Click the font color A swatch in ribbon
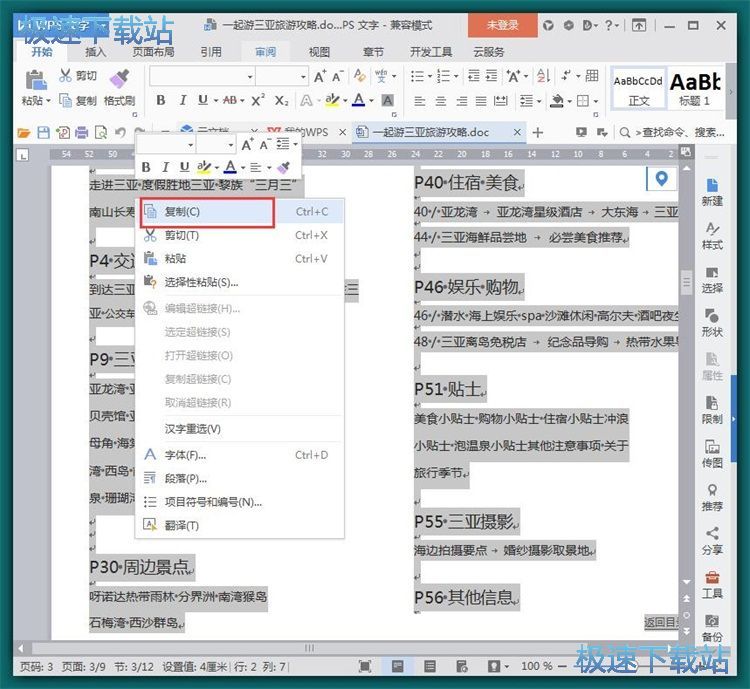The height and width of the screenshot is (689, 750). pos(358,100)
